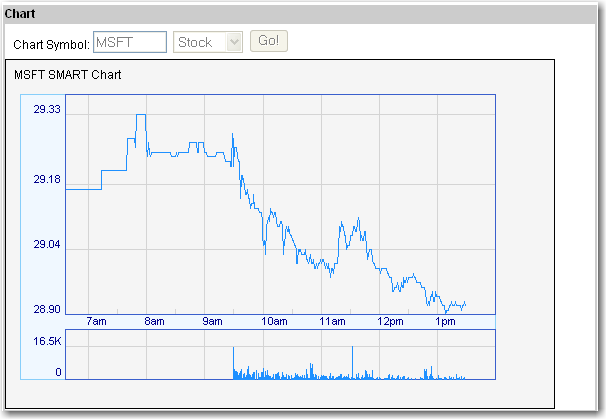Image resolution: width=606 pixels, height=419 pixels.
Task: Select the 8am time axis label
Action: point(154,321)
